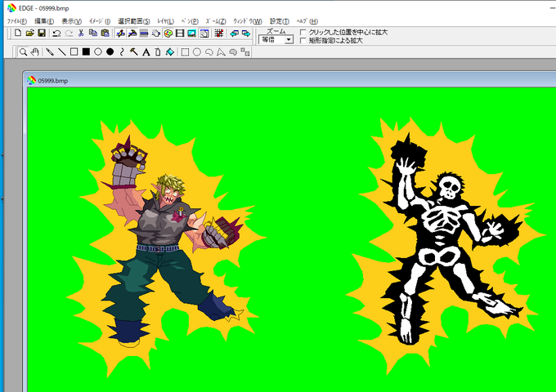The width and height of the screenshot is (556, 392).
Task: Click the Copy icon
Action: (x=93, y=33)
